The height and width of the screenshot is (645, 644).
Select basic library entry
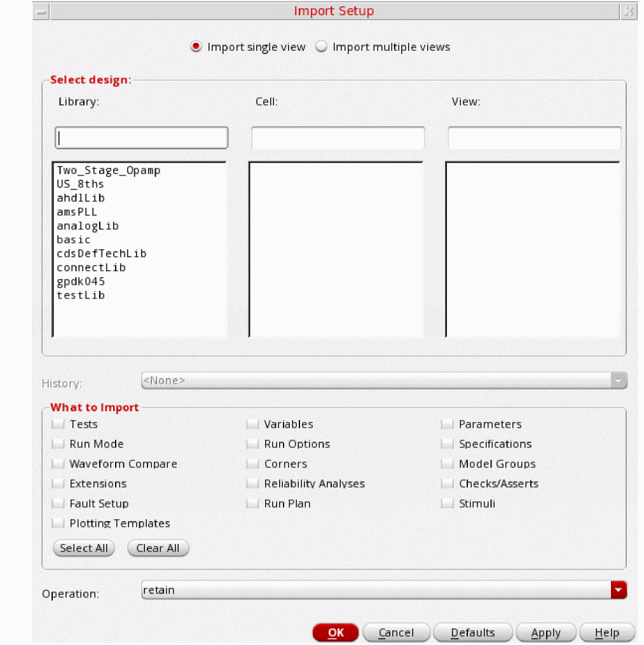click(74, 240)
